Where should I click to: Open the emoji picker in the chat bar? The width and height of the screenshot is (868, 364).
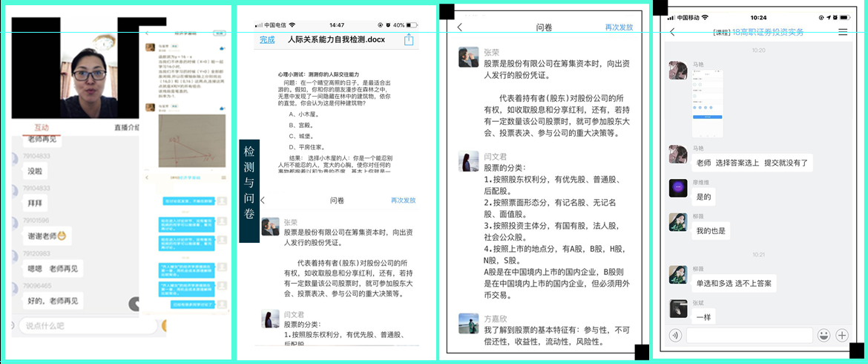click(x=823, y=335)
